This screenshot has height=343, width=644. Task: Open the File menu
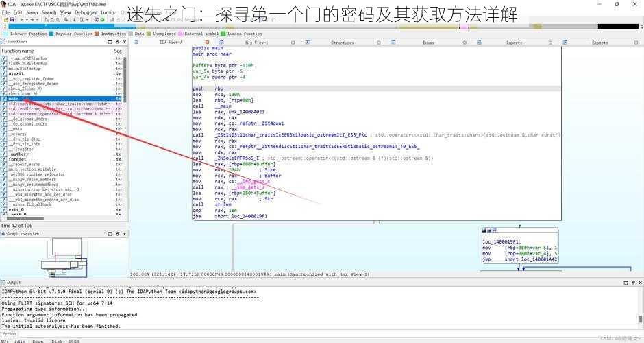(x=5, y=12)
